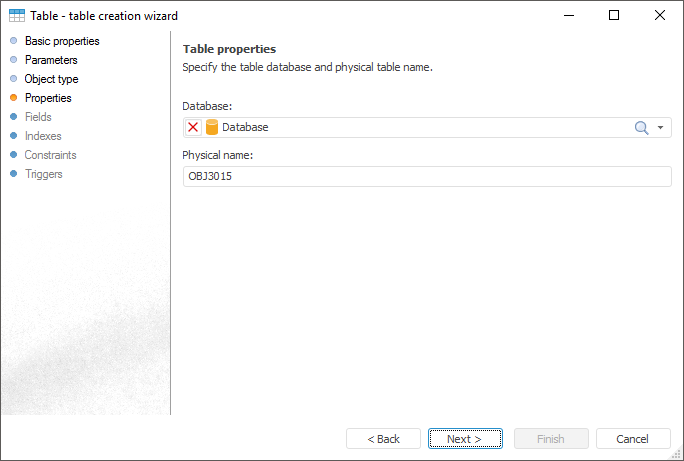Click the magnifier search icon in Database field
Screen dimensions: 684x461
tap(642, 127)
